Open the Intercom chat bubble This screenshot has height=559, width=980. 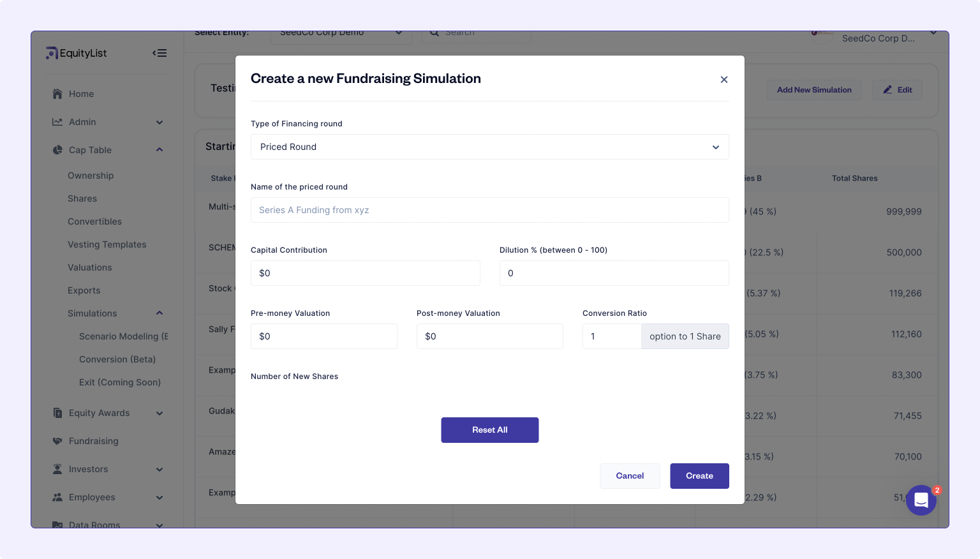click(921, 500)
